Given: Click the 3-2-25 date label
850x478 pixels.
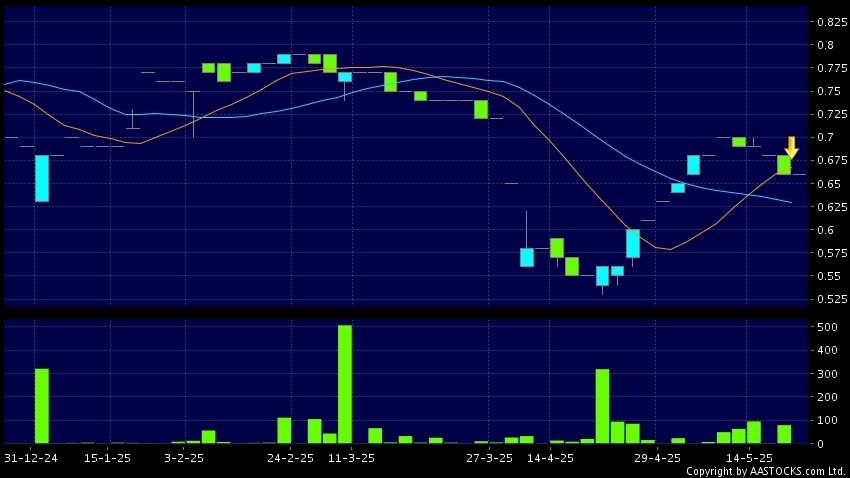Looking at the screenshot, I should 184,458.
